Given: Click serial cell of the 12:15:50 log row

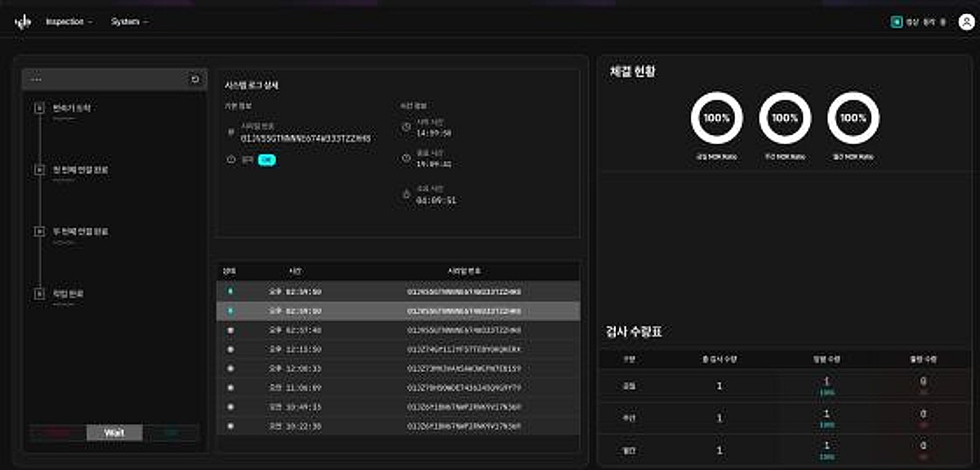Looking at the screenshot, I should tap(464, 349).
